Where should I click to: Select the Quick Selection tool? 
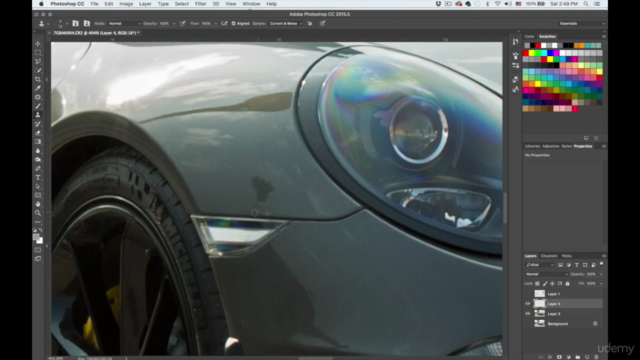[38, 71]
